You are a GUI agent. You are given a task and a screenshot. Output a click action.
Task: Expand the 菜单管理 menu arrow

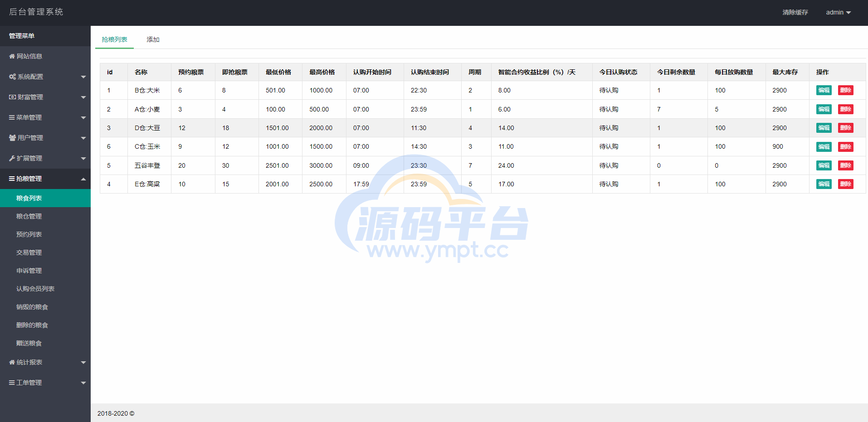83,118
